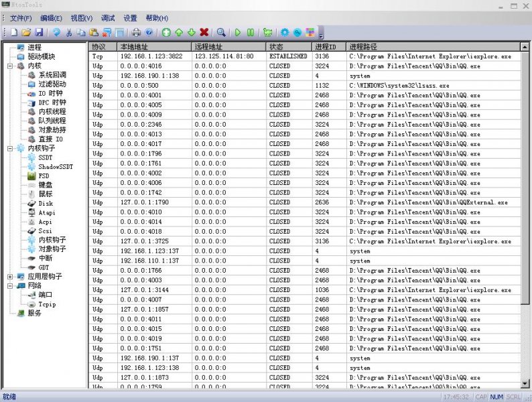
Task: Select the row with C:\WINDOWS\system32\lsass.exe
Action: [304, 86]
